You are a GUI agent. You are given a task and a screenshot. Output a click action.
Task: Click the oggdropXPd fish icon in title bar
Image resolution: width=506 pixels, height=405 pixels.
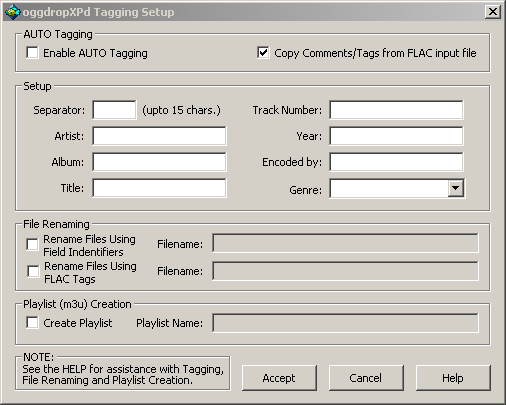click(12, 12)
